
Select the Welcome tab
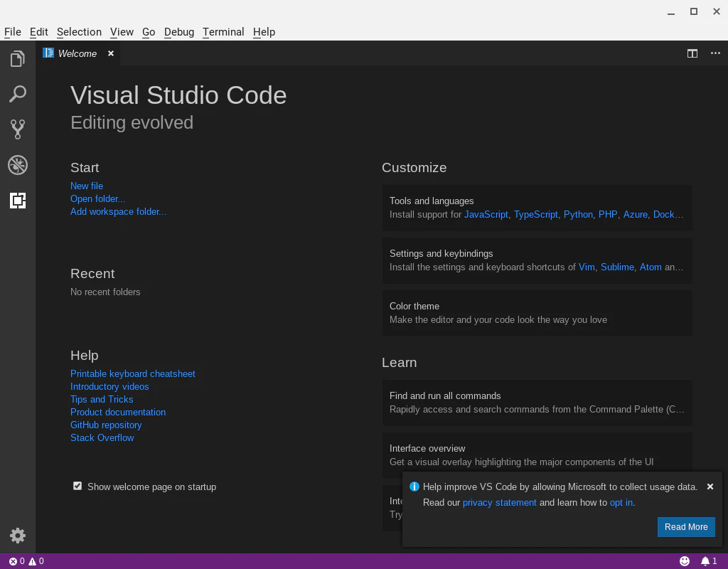coord(77,53)
